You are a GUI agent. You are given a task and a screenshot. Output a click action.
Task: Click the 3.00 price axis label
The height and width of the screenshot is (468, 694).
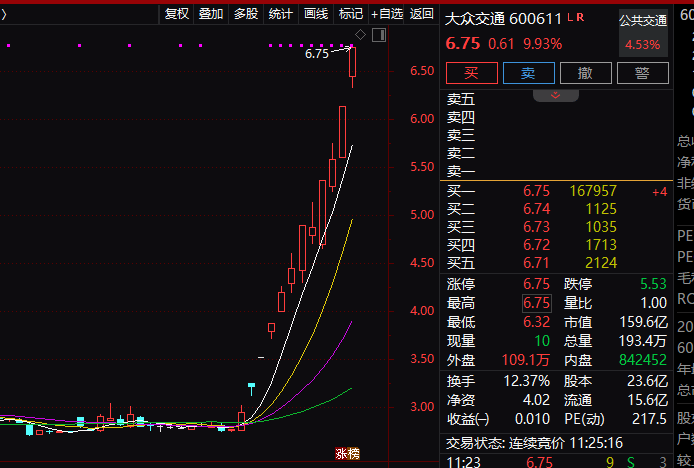click(x=422, y=407)
